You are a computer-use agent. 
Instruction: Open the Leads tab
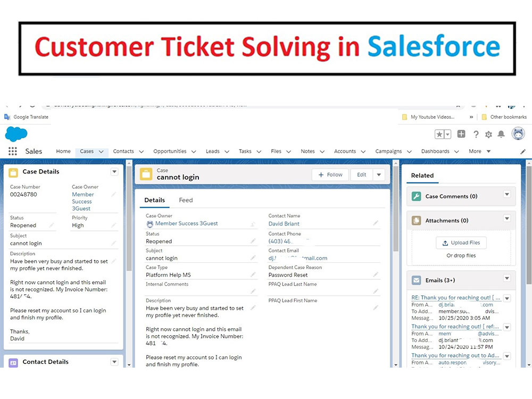click(213, 151)
